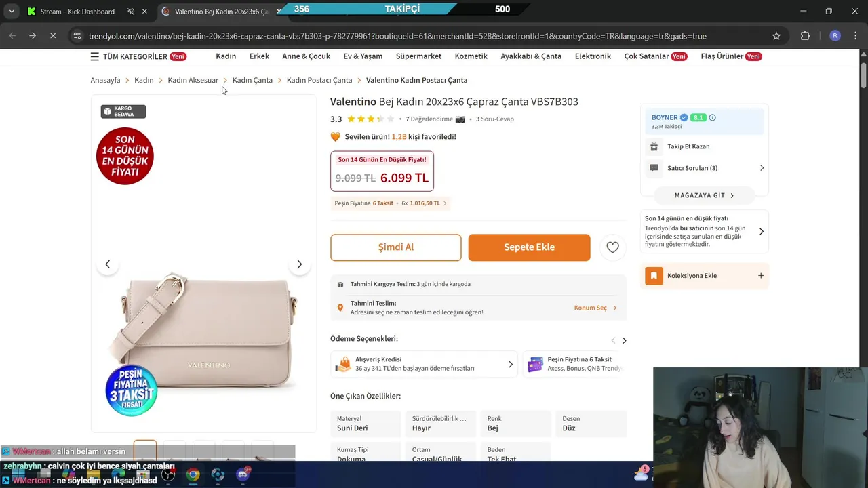Show next product image with right arrow
This screenshot has height=488, width=868.
(x=299, y=264)
